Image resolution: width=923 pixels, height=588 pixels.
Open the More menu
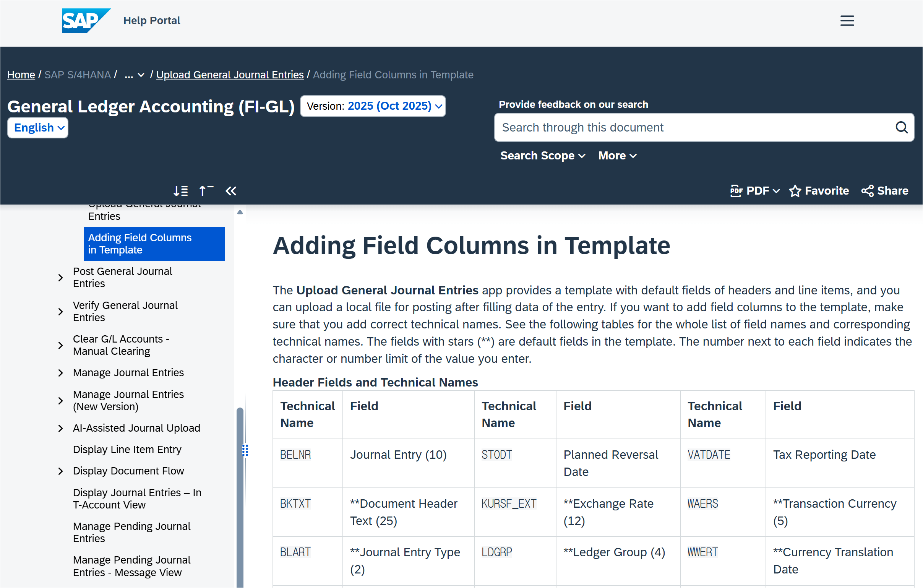[x=617, y=156]
